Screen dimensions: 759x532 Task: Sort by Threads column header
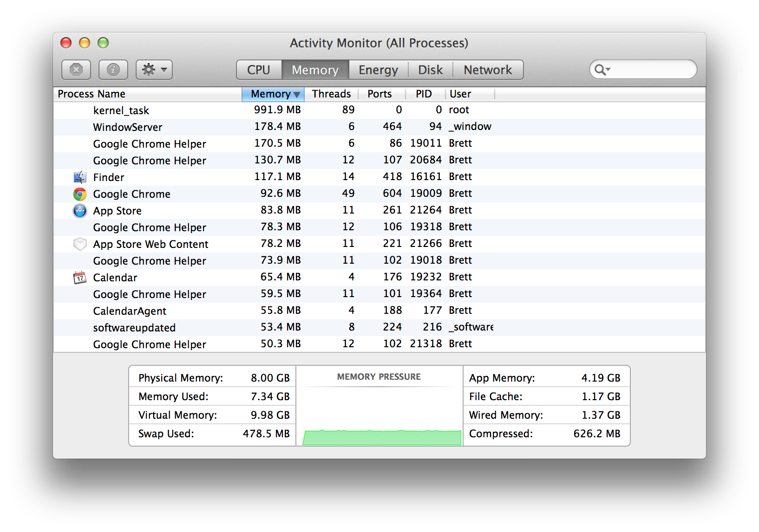point(331,94)
